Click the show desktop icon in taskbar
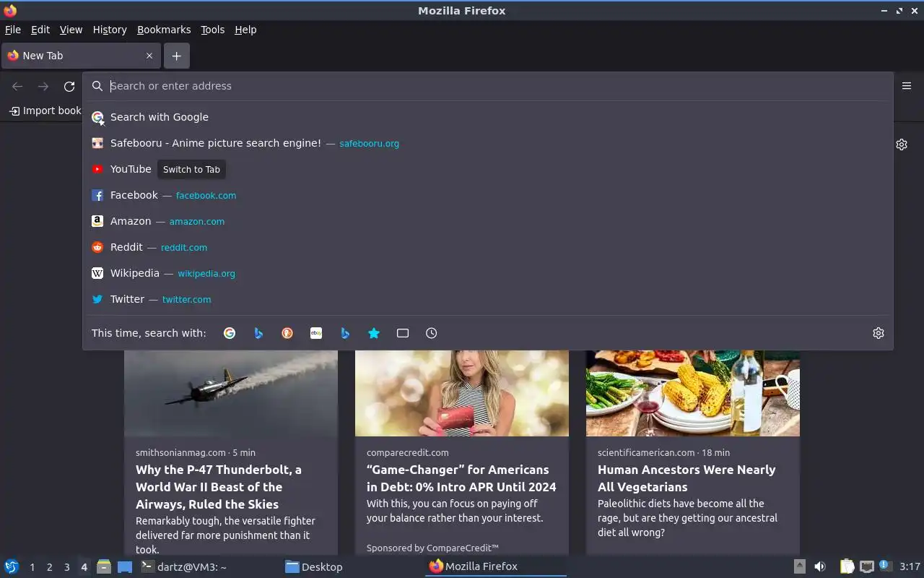924x578 pixels. click(x=125, y=566)
